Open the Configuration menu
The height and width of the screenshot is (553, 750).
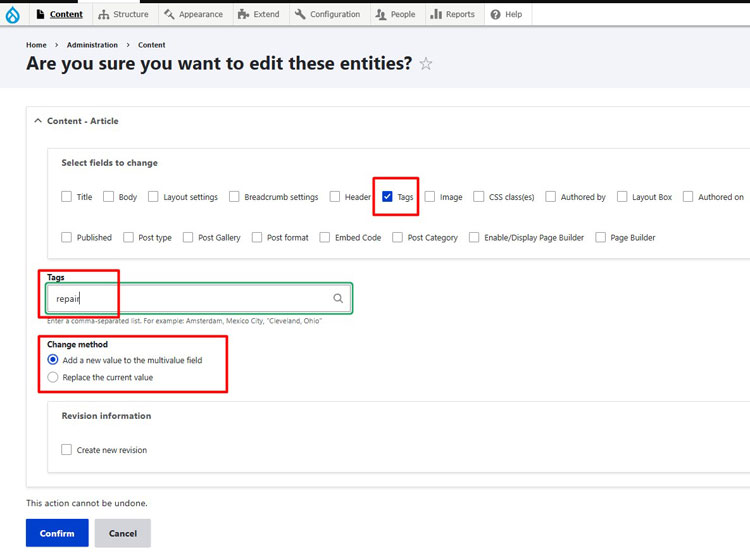click(328, 14)
